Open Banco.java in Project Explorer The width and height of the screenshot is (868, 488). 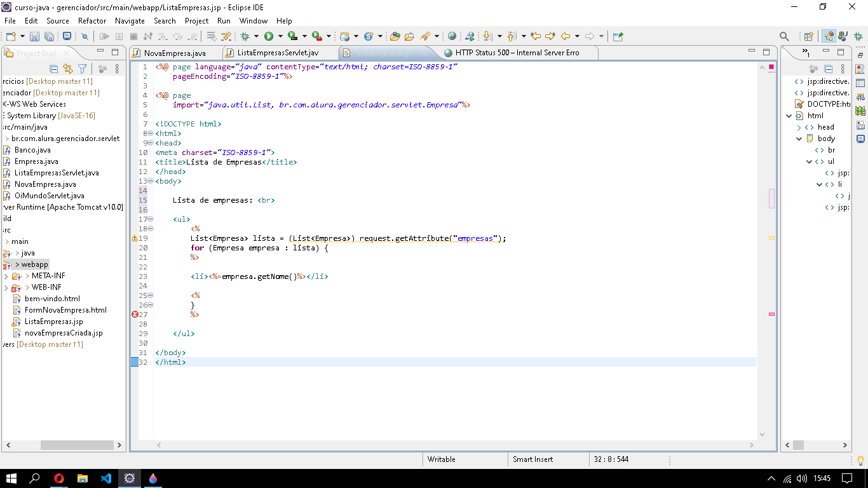click(32, 150)
